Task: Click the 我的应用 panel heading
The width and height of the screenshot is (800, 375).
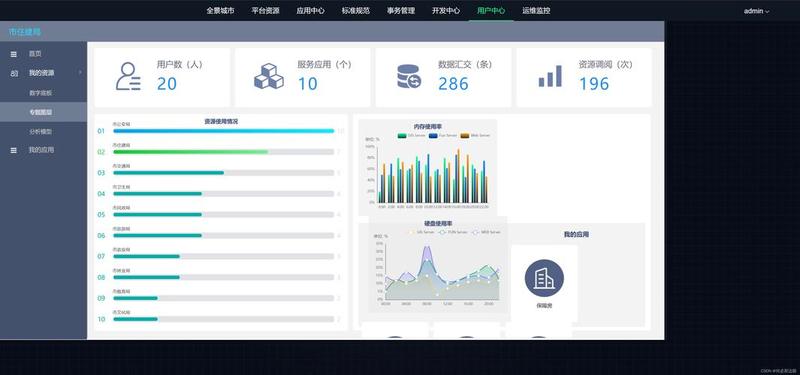Action: pos(576,234)
